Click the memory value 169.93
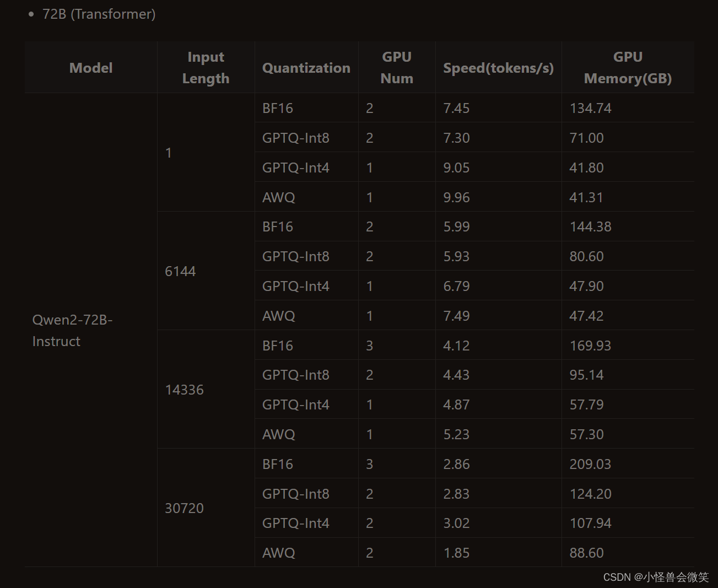Image resolution: width=718 pixels, height=588 pixels. [590, 346]
